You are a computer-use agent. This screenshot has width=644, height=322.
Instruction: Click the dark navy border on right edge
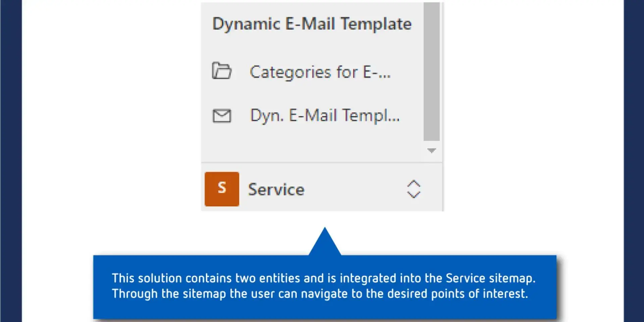[634, 161]
